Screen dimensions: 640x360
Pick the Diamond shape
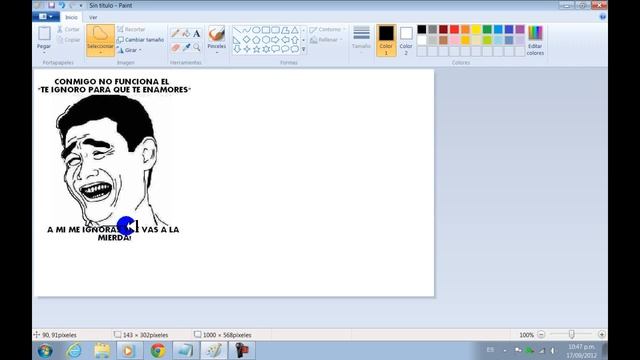(x=247, y=40)
